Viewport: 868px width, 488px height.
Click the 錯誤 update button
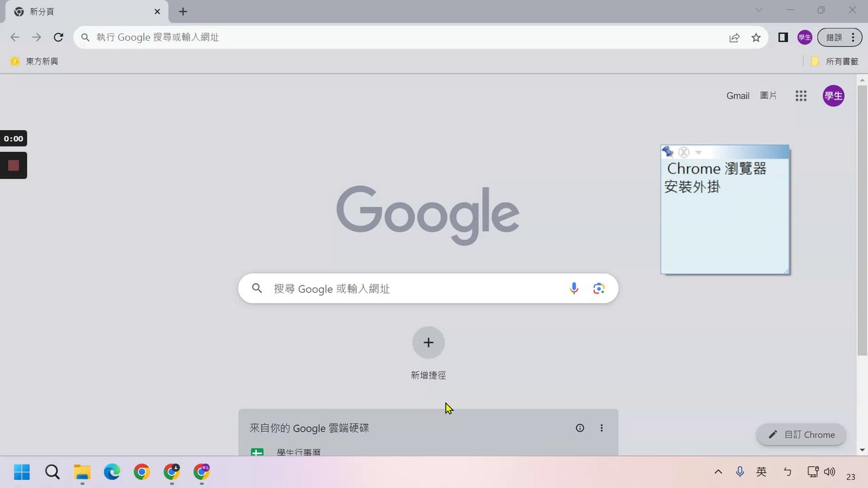click(840, 38)
